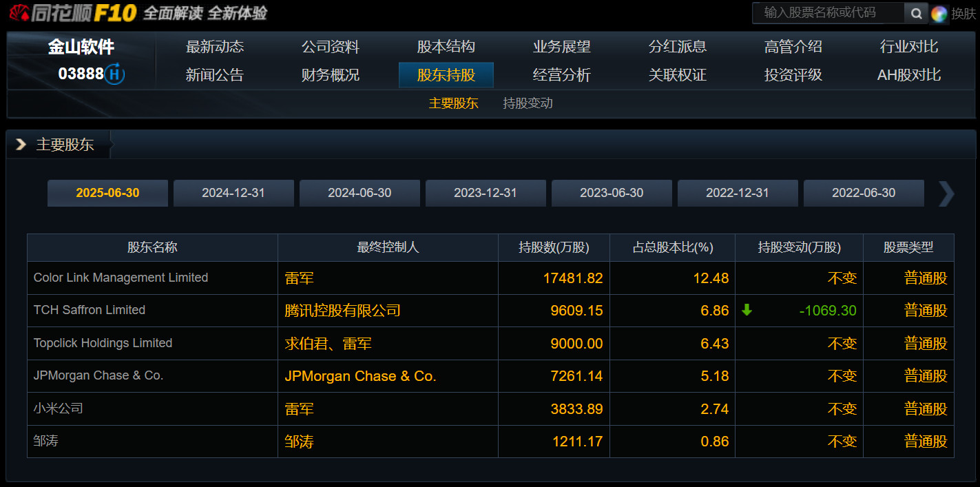This screenshot has height=487, width=980.
Task: Select the 2025-06-30 highlighted date tab
Action: 107,193
